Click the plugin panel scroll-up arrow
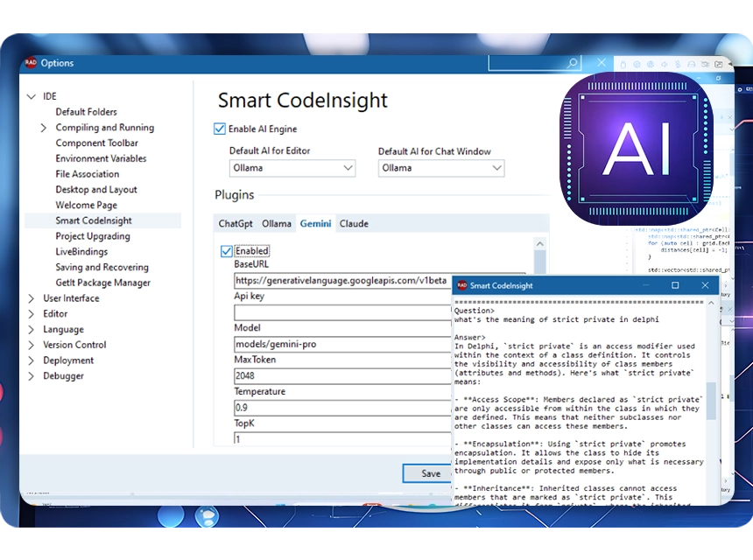753x560 pixels. [539, 244]
